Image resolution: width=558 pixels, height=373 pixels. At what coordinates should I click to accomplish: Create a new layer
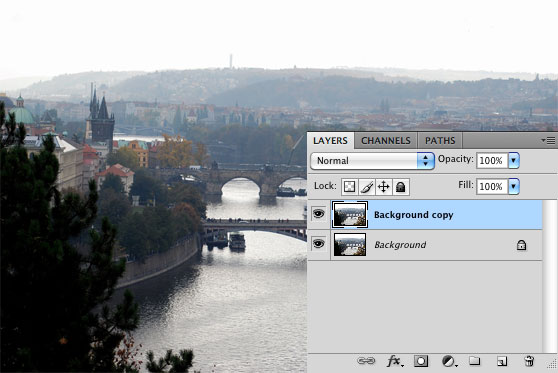pyautogui.click(x=502, y=361)
